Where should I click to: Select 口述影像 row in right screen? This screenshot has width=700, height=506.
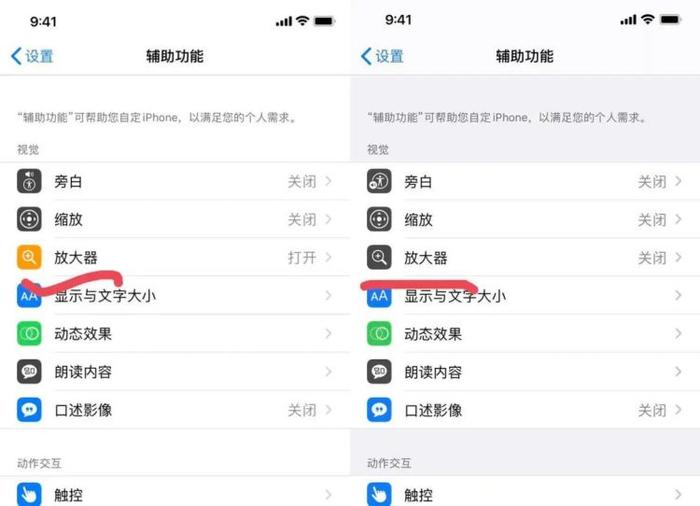(x=525, y=410)
